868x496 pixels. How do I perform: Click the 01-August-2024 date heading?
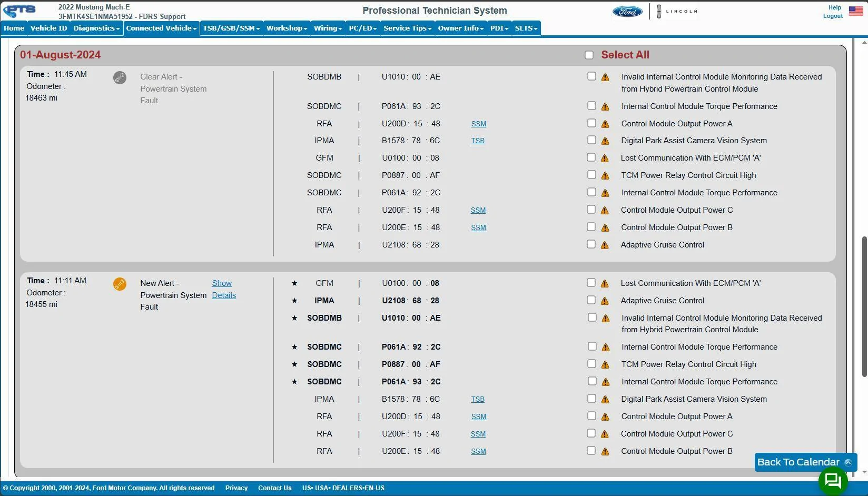60,55
